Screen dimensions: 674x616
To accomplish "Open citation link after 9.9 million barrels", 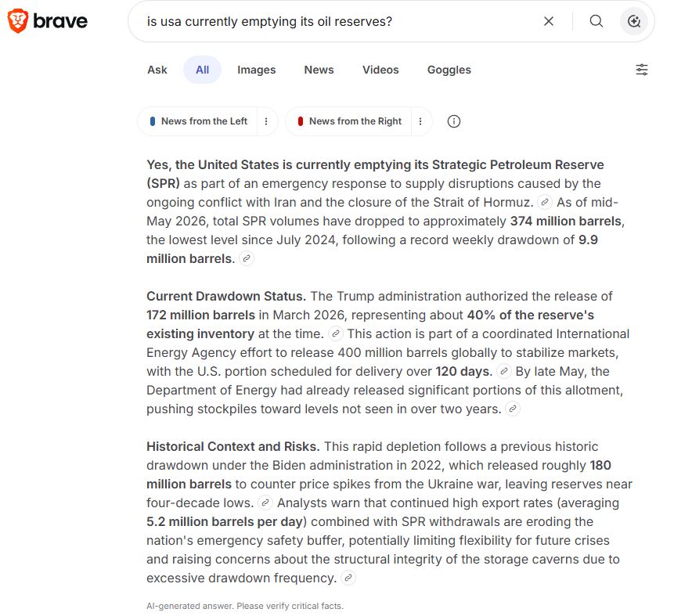I will [247, 259].
